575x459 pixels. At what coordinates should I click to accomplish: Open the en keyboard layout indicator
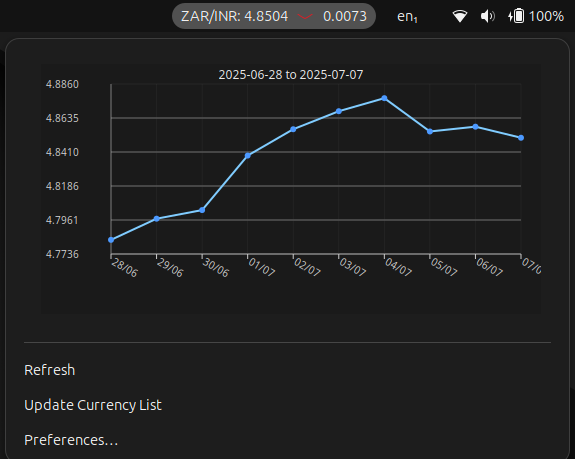coord(407,16)
